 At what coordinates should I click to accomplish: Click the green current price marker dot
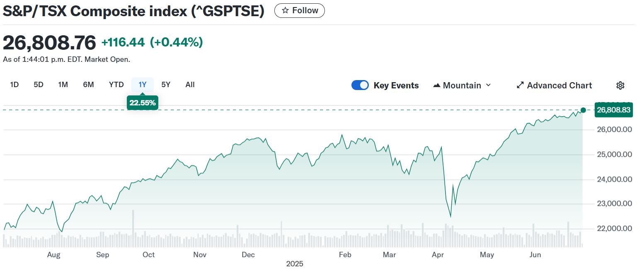coord(583,110)
